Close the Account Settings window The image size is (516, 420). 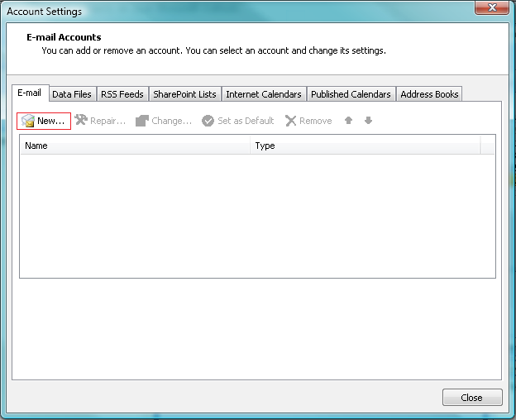coord(471,398)
